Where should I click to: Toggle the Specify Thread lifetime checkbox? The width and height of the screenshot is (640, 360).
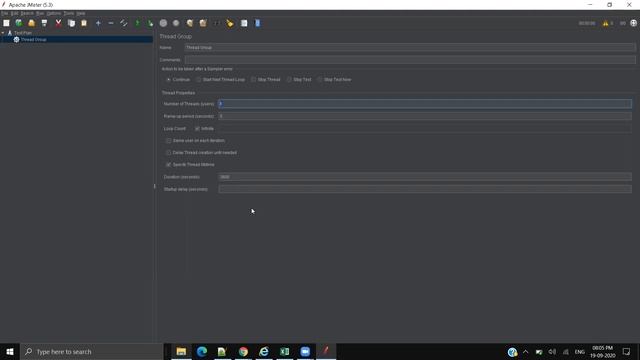click(x=169, y=164)
